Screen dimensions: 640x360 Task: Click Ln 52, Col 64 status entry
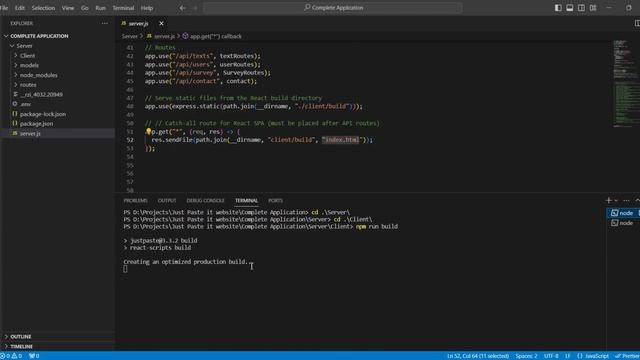pos(478,356)
